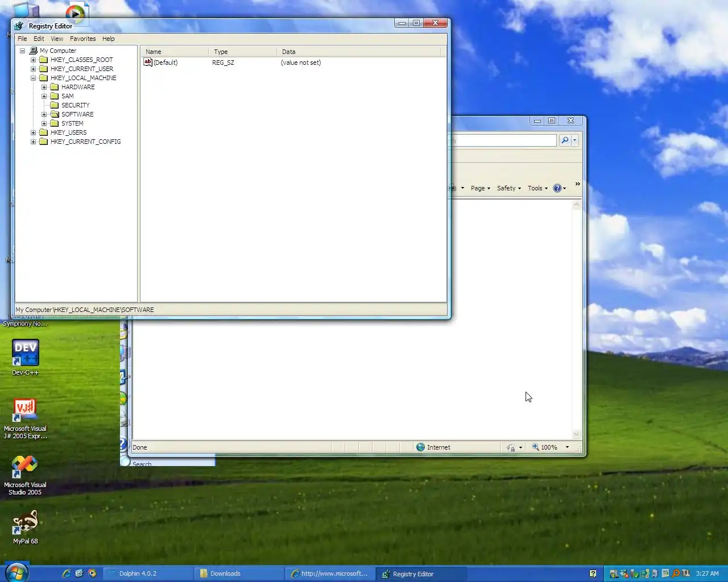
Task: Click the open SOFTWARE folder icon
Action: [55, 114]
